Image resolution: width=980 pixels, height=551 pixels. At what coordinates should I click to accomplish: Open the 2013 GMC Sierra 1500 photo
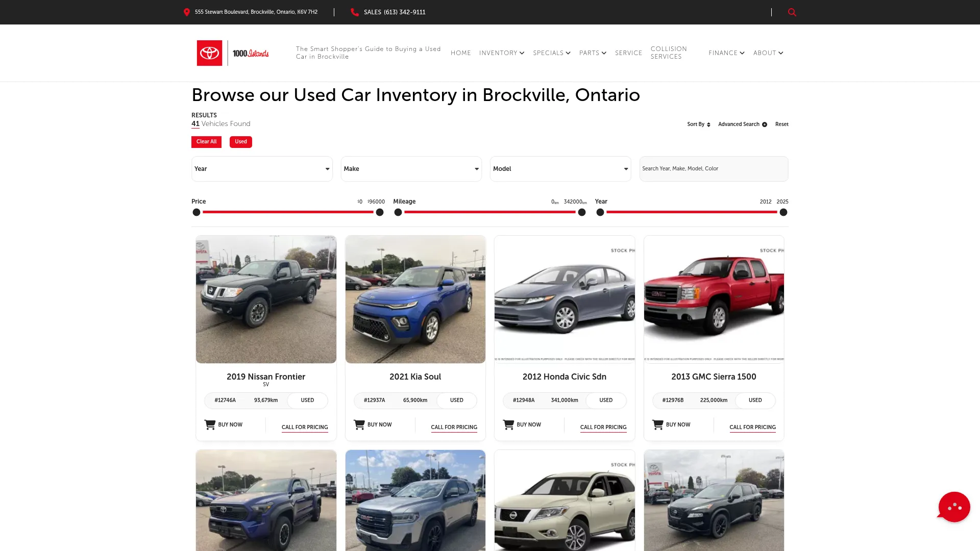click(714, 299)
